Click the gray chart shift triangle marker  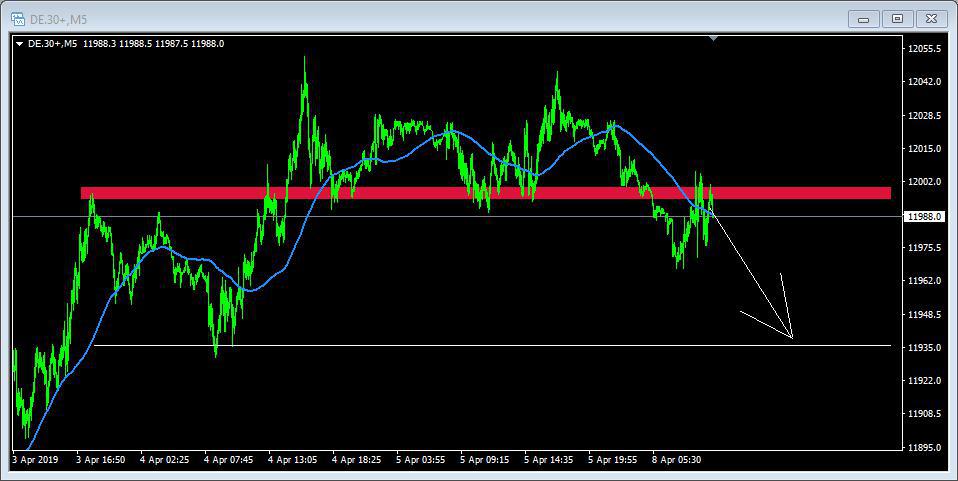[x=713, y=38]
